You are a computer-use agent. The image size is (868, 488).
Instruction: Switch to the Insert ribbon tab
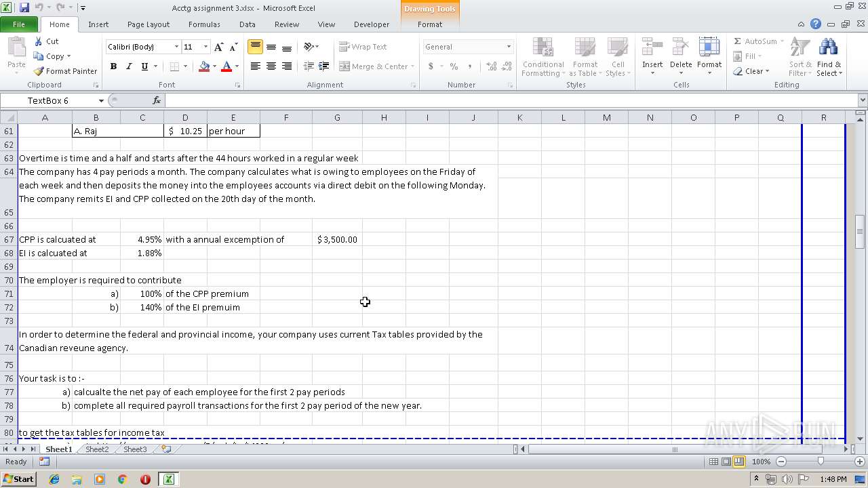click(x=98, y=24)
